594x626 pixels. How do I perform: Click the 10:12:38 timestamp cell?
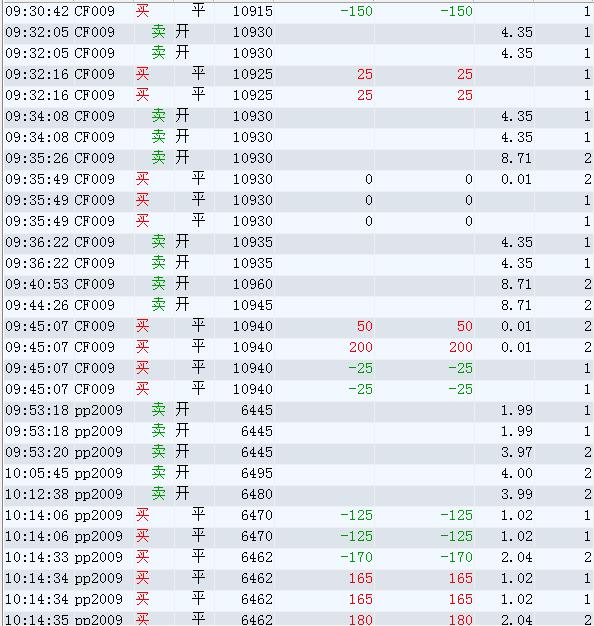[x=37, y=494]
